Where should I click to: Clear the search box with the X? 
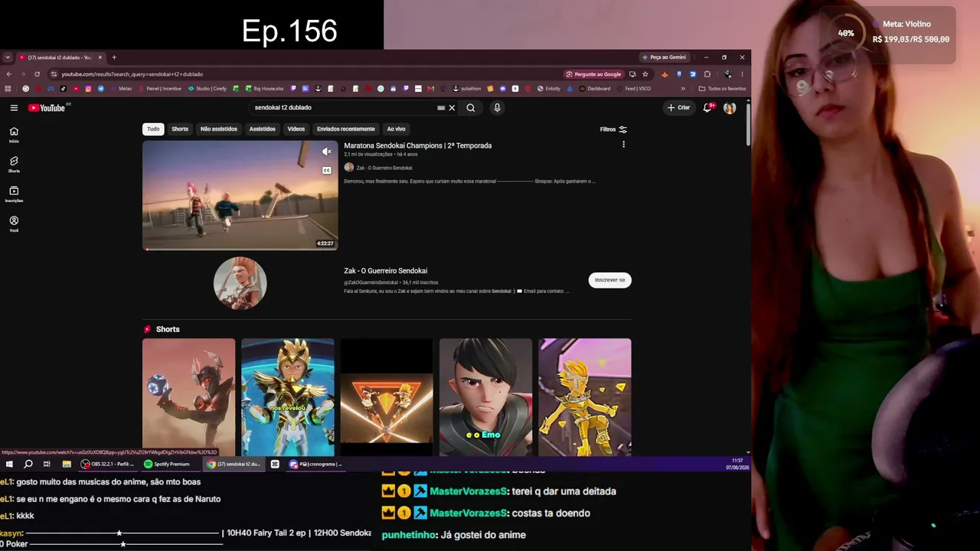[x=452, y=108]
